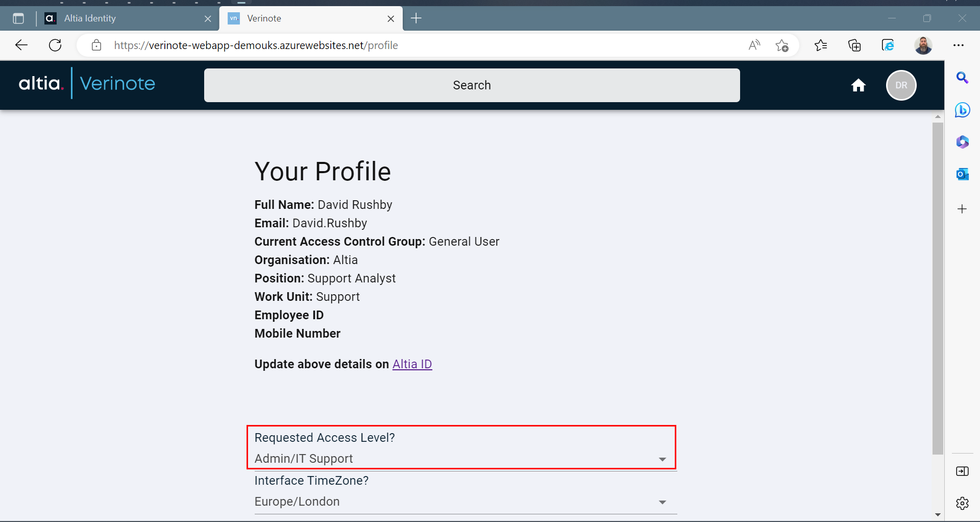Click the 'Support Analyst' position text
Image resolution: width=980 pixels, height=522 pixels.
[352, 278]
